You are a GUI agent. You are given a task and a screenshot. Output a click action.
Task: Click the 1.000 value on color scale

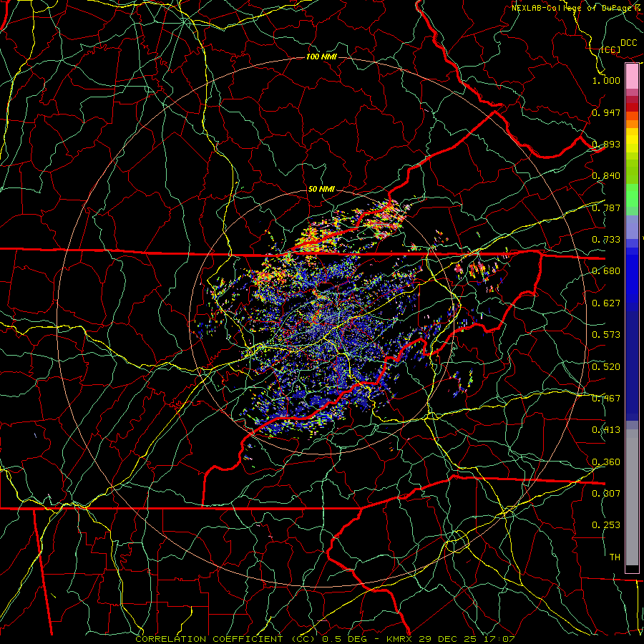pos(606,80)
